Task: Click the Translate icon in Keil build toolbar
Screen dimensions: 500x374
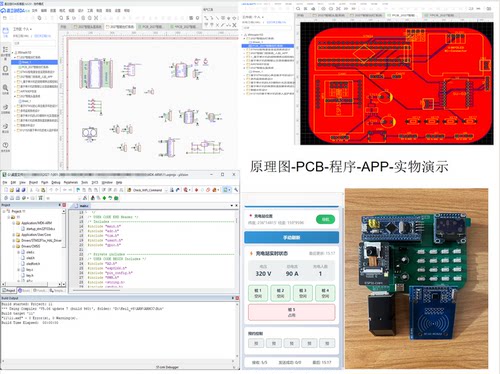Action: pyautogui.click(x=6, y=198)
